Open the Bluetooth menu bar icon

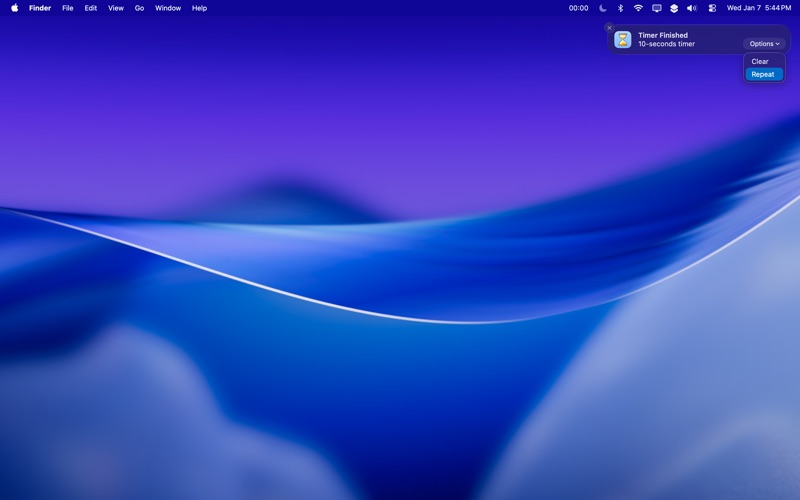pyautogui.click(x=620, y=8)
